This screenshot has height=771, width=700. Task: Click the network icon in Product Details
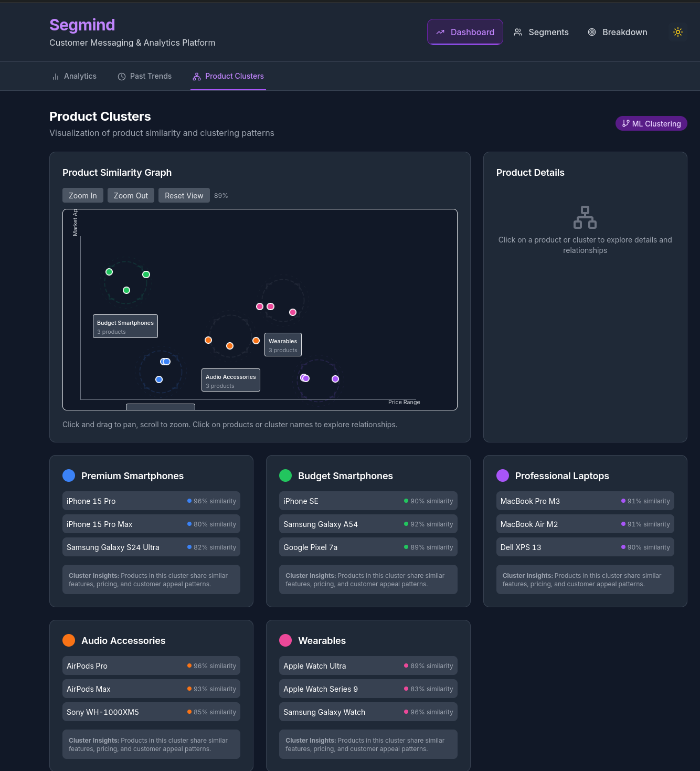click(585, 217)
